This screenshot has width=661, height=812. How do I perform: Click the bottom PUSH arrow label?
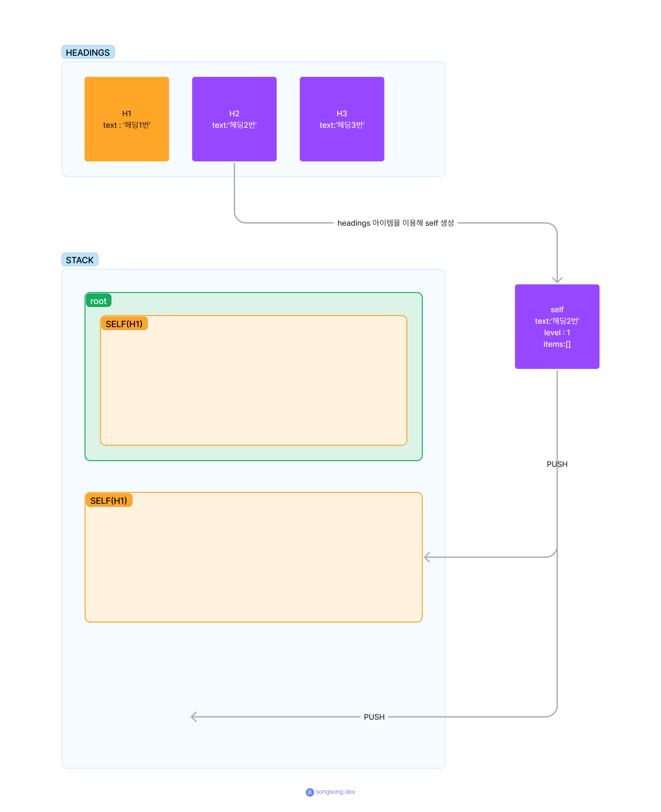pyautogui.click(x=374, y=716)
